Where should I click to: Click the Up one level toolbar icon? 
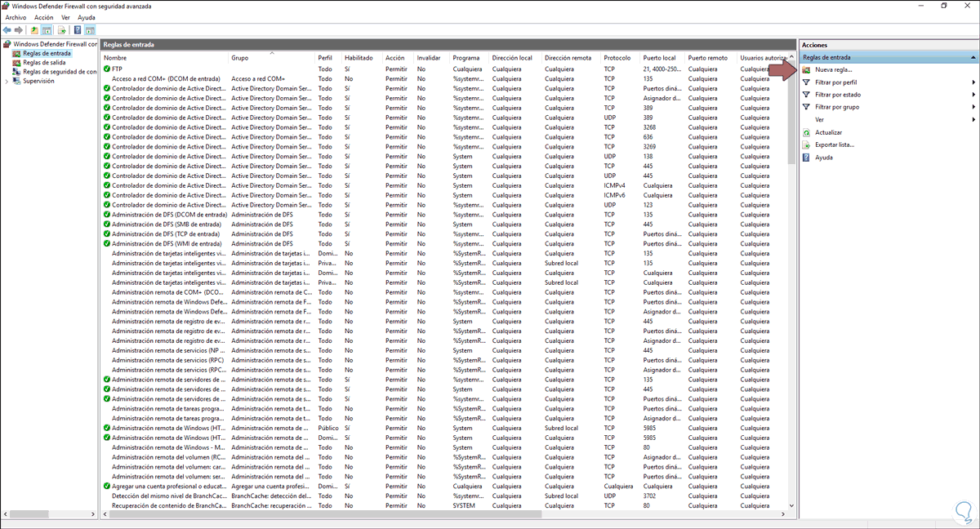[34, 30]
